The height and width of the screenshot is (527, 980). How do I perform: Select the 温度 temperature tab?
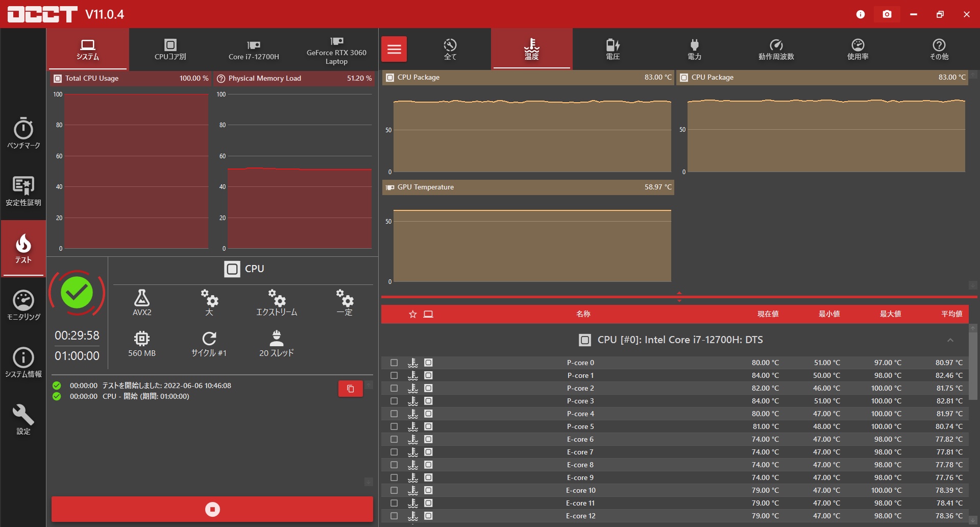(532, 49)
